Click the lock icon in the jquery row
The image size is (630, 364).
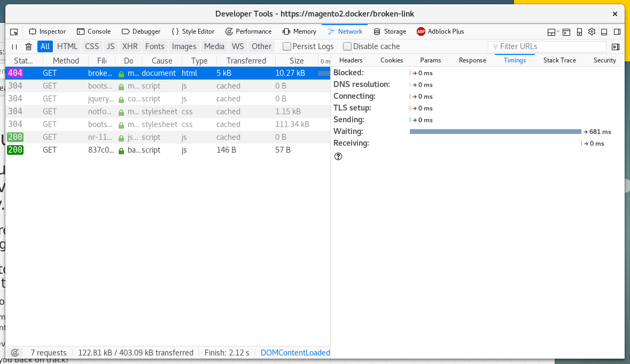[121, 99]
